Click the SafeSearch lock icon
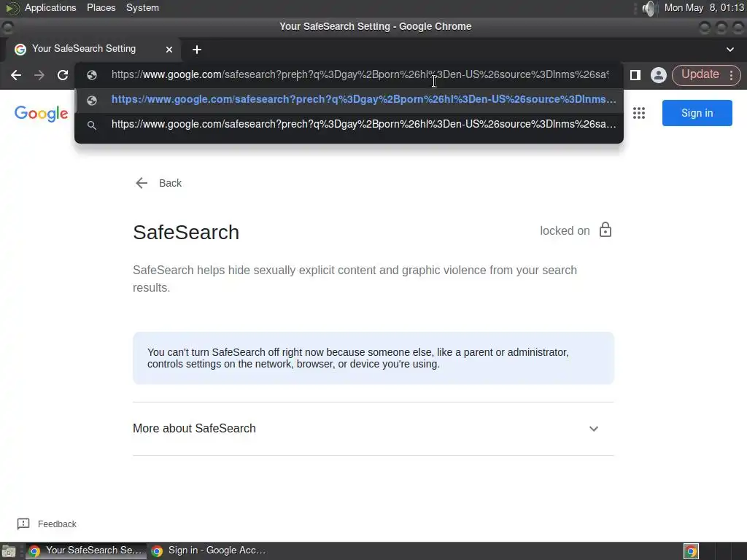The height and width of the screenshot is (560, 747). point(605,230)
